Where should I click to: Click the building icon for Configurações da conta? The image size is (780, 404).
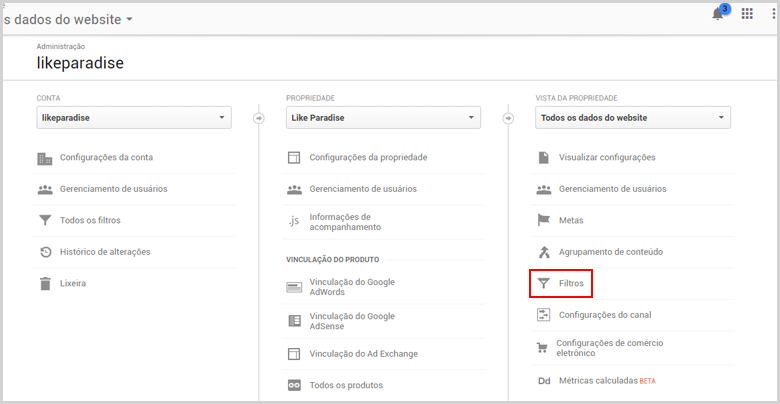click(45, 158)
